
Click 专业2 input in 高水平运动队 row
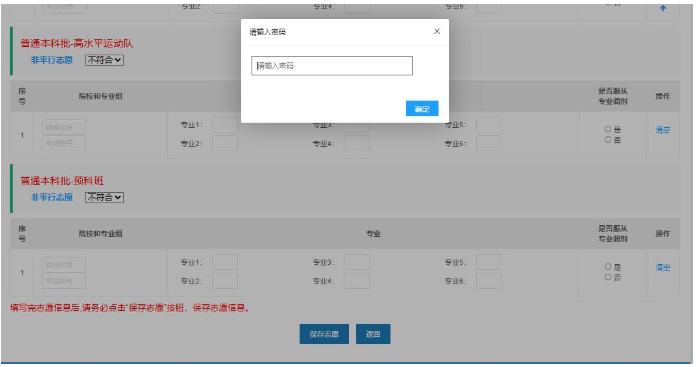225,143
